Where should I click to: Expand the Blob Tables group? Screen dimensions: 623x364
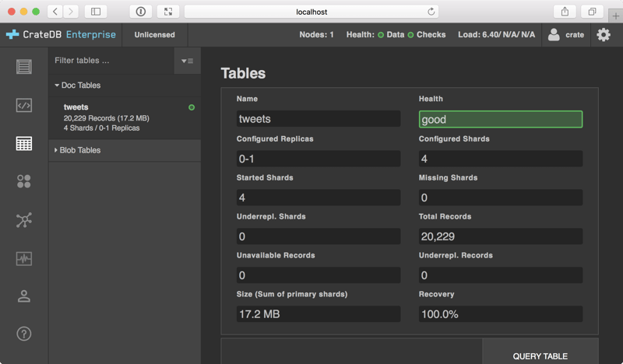click(x=77, y=150)
